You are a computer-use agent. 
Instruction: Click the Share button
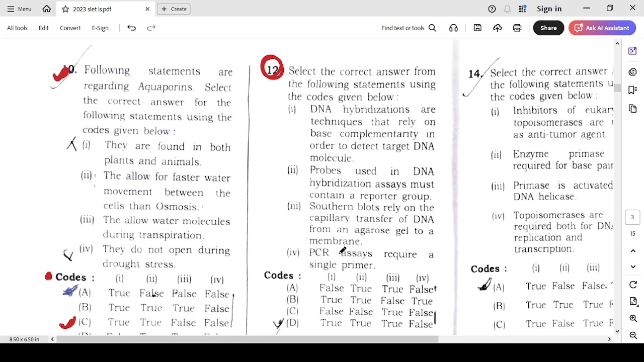[x=548, y=28]
